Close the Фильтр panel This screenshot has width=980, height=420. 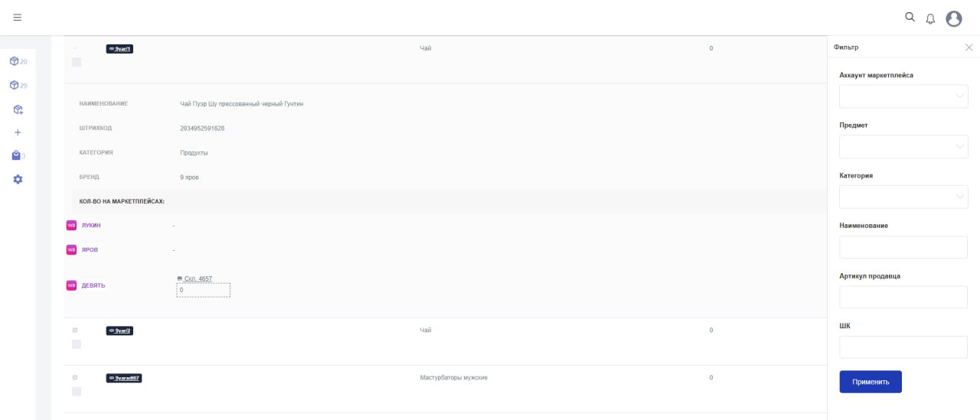pyautogui.click(x=969, y=47)
